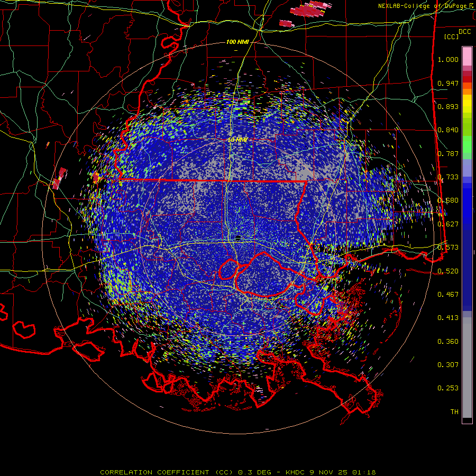Click the 0.413 value on the color scale
This screenshot has height=476, width=476.
(448, 318)
